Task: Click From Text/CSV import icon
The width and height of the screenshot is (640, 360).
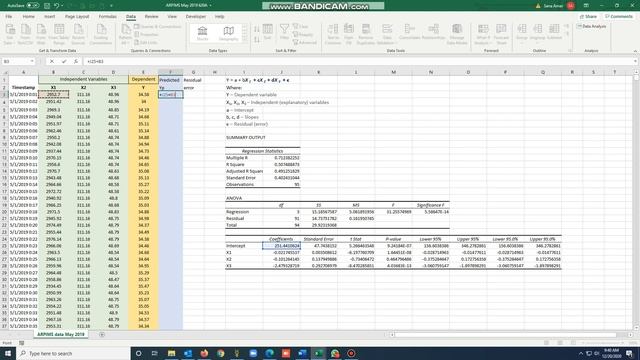Action: click(x=25, y=34)
